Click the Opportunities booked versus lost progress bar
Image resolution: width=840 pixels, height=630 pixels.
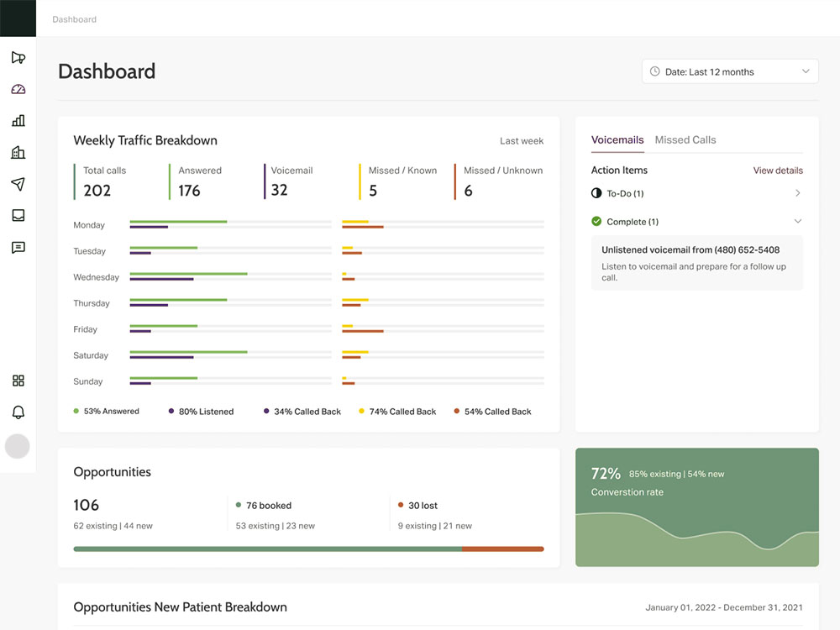click(x=308, y=549)
